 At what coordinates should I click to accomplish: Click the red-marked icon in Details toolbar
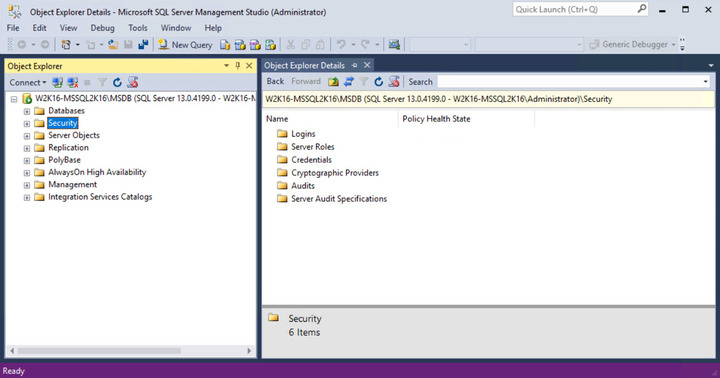pos(394,82)
